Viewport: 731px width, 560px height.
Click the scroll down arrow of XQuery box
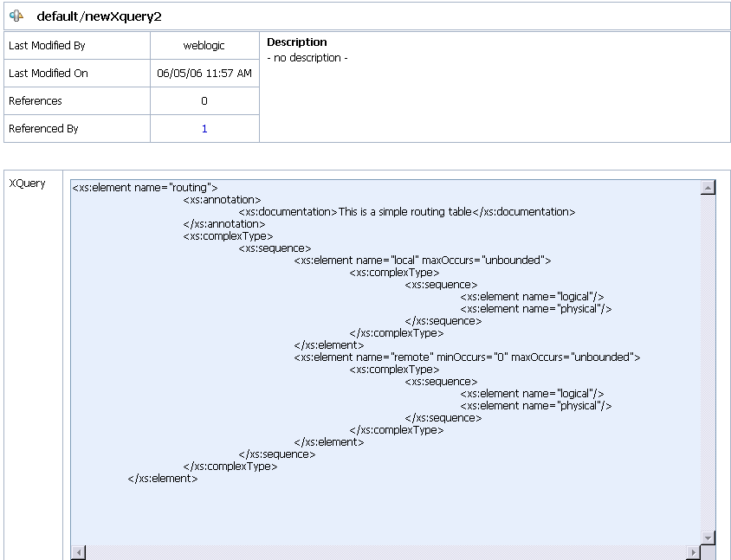coord(708,537)
